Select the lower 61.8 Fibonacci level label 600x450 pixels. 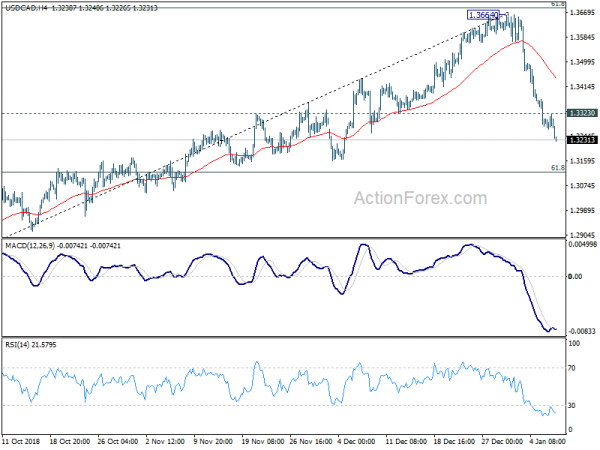(558, 168)
